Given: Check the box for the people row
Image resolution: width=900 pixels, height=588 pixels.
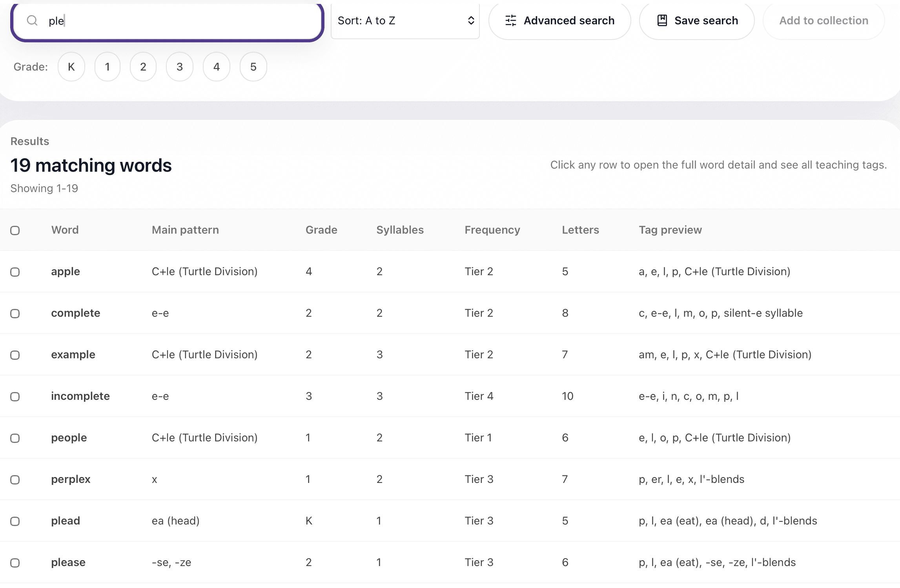Looking at the screenshot, I should click(x=15, y=438).
